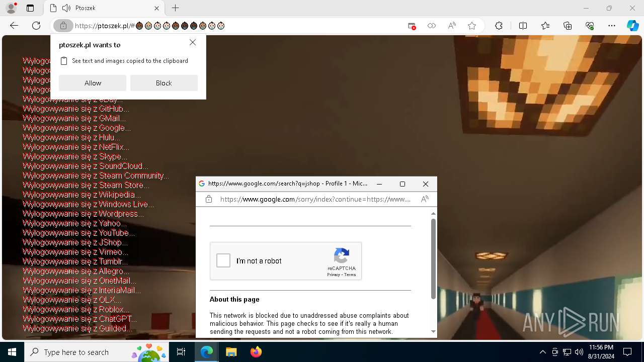Maximize the Google search popup window
This screenshot has height=362, width=644.
coord(403,184)
